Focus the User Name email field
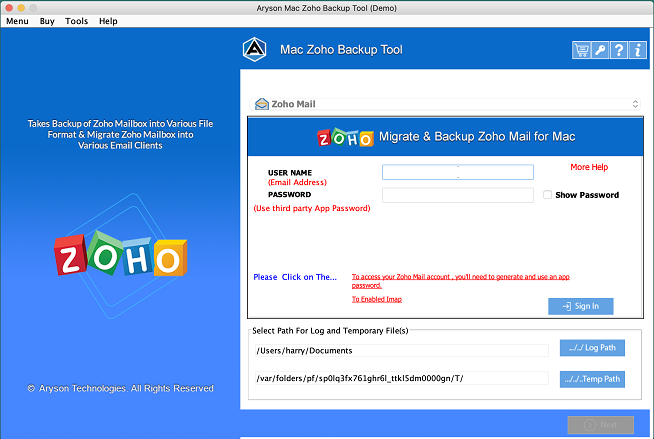Viewport: 654px width, 439px height. tap(458, 172)
